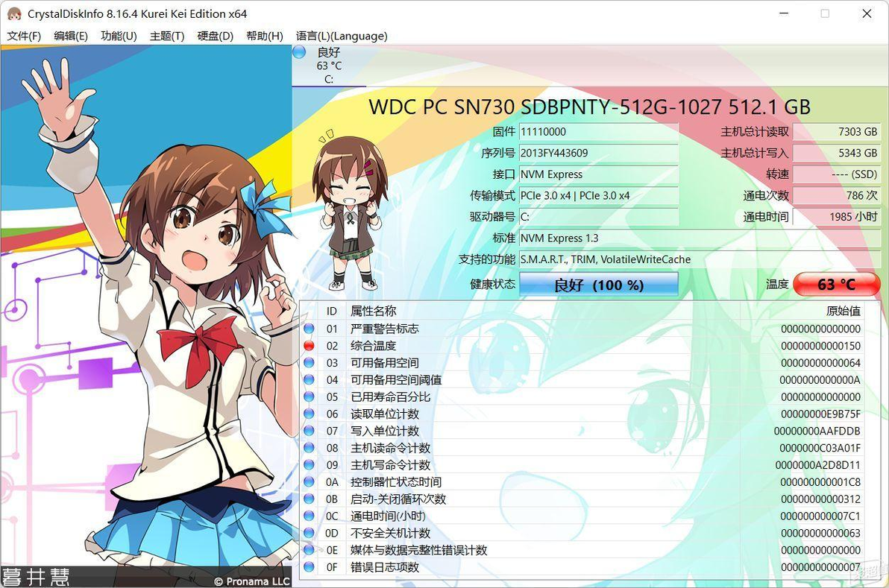Select the C: drive status tab
The image size is (889, 588).
pos(329,66)
